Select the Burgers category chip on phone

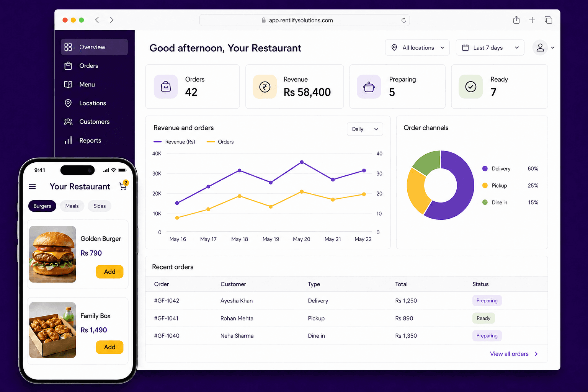coord(42,206)
